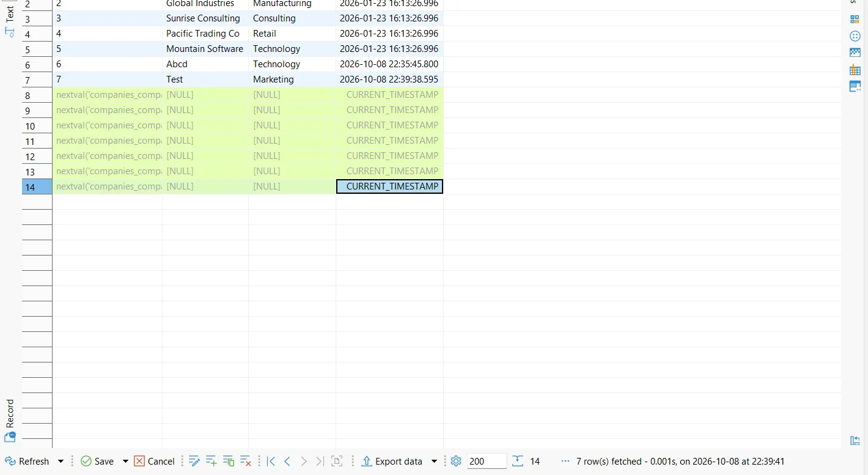
Task: Select the 'Mountain Software' cell
Action: point(205,49)
